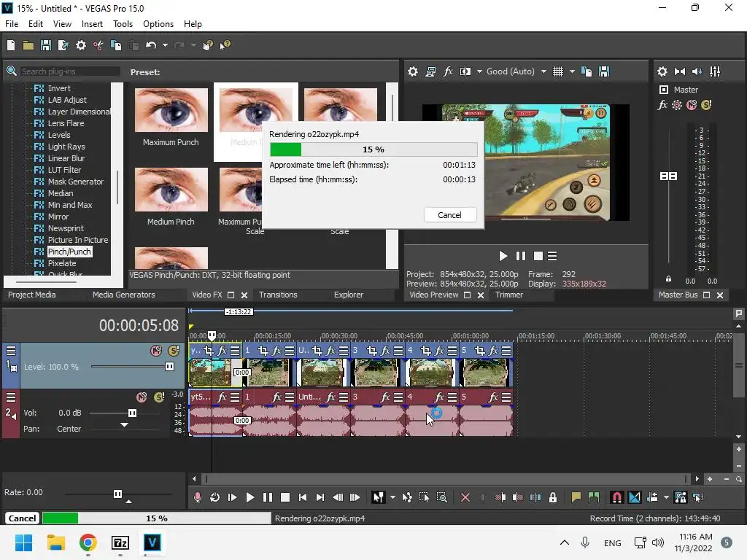
Task: Toggle Master fader lock icon
Action: point(668,279)
